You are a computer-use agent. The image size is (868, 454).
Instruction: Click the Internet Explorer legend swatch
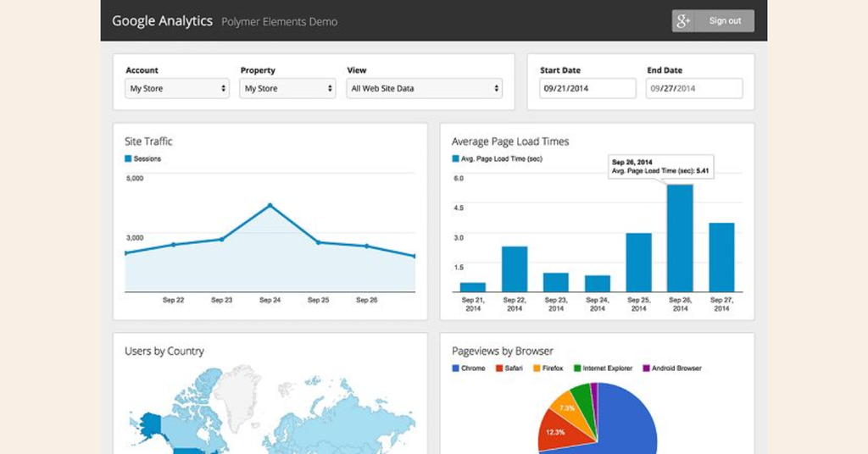click(577, 368)
